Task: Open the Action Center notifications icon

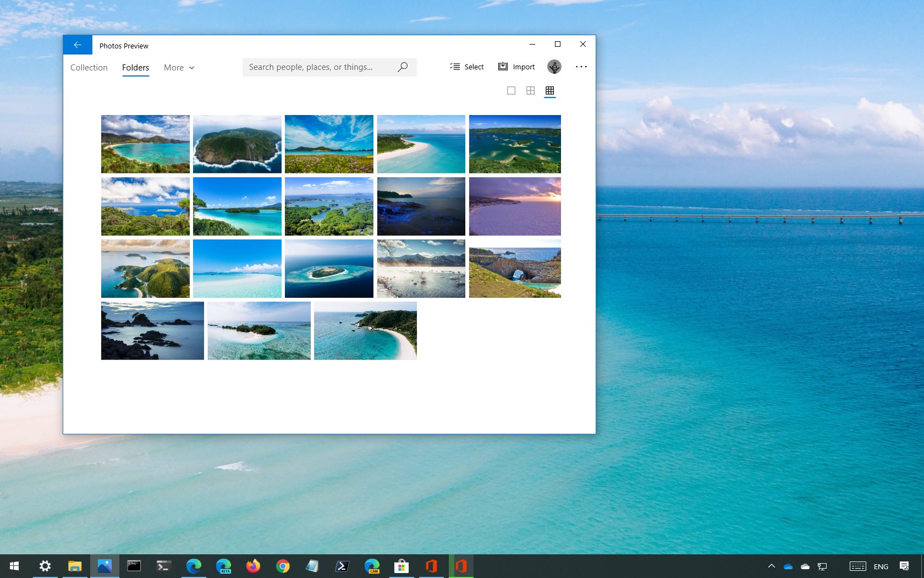Action: pyautogui.click(x=904, y=566)
